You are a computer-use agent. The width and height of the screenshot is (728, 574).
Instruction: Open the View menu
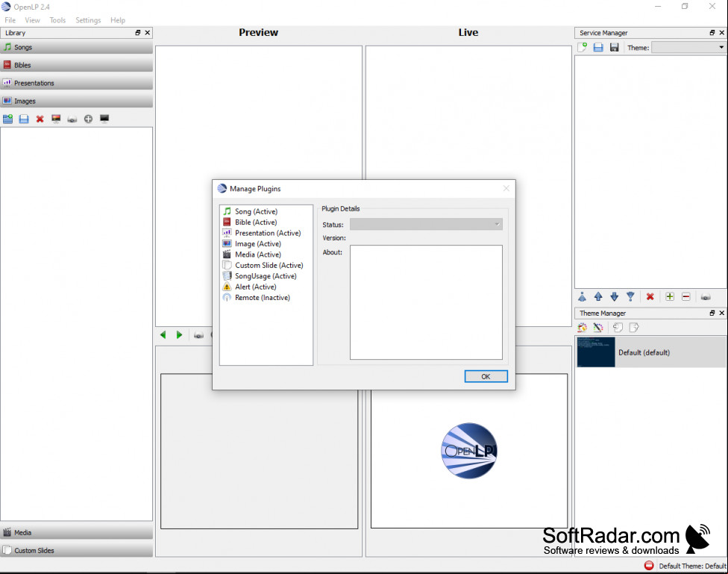click(x=33, y=20)
